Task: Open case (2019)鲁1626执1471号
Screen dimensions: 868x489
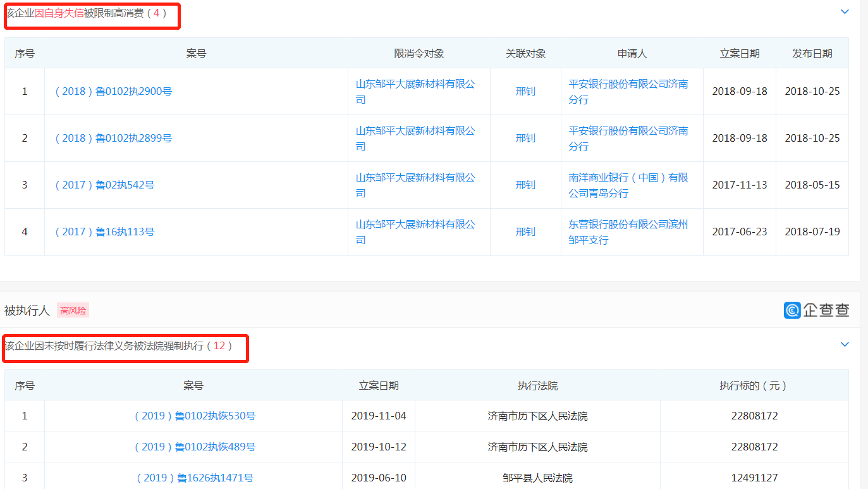Action: tap(195, 478)
